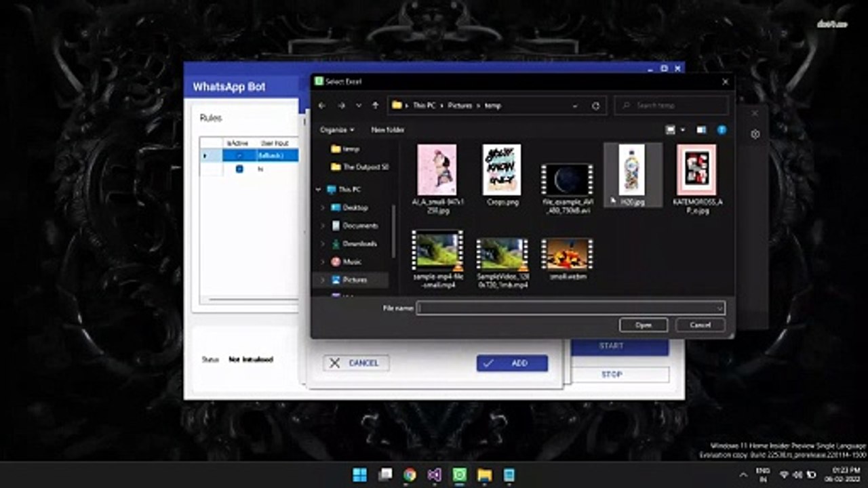Open File Explorer from taskbar
Viewport: 868px width, 488px height.
pyautogui.click(x=484, y=474)
